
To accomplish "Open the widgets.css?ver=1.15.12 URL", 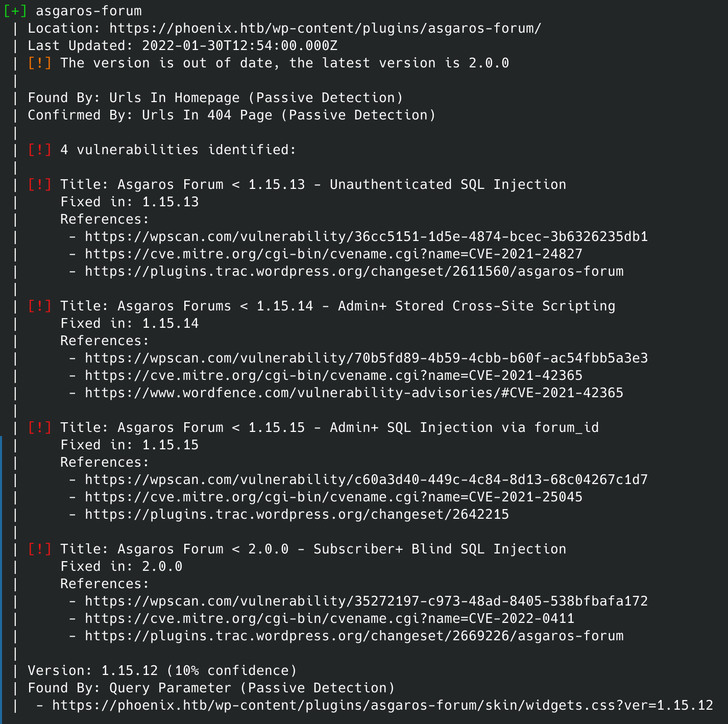I will pos(382,705).
